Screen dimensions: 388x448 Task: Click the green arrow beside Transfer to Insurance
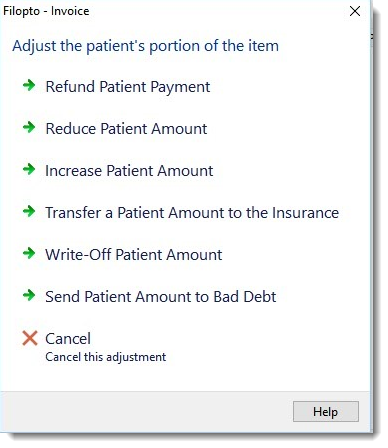tap(29, 211)
